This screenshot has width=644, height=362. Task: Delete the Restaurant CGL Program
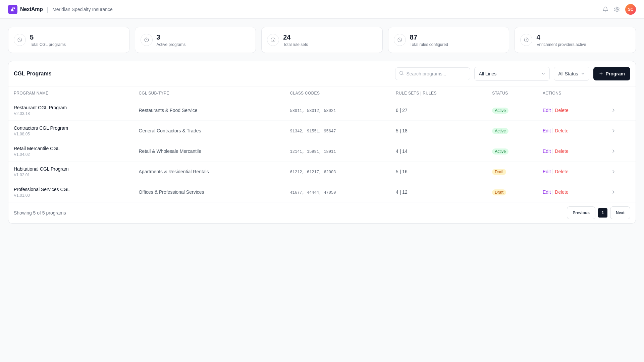tap(561, 110)
